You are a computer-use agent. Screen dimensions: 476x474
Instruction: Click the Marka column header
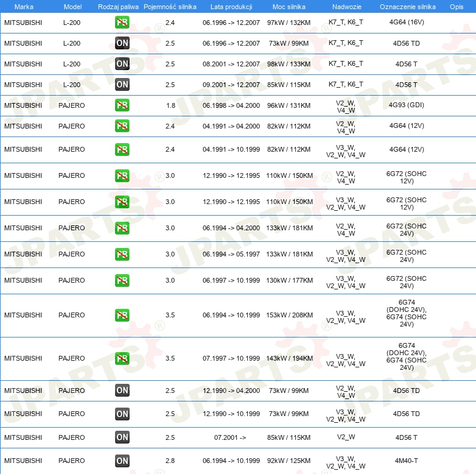click(x=23, y=6)
